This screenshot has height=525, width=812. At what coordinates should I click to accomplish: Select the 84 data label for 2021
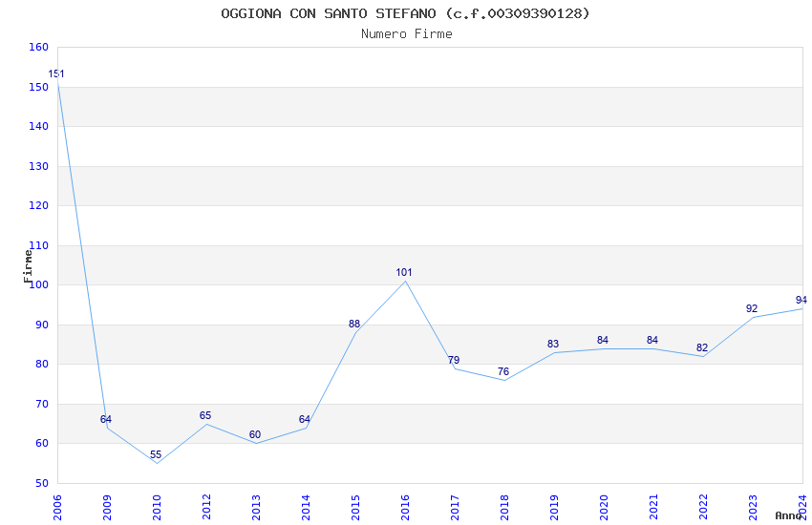(x=652, y=341)
